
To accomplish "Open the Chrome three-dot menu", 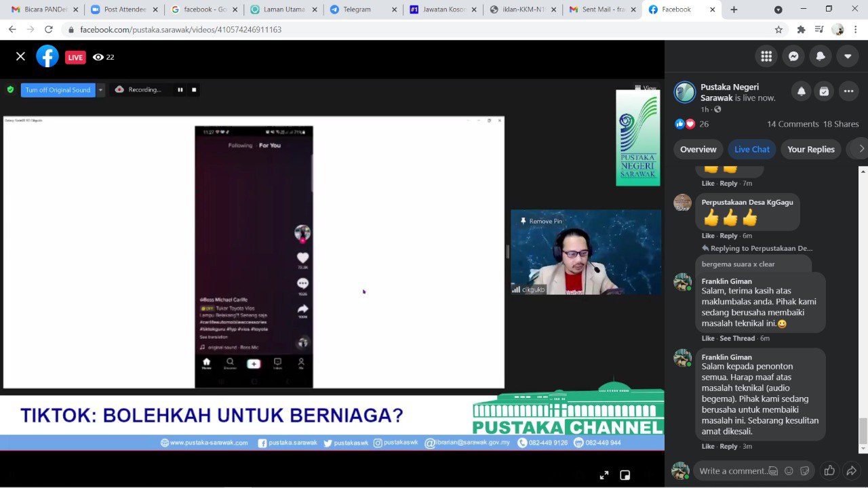I will tap(856, 30).
